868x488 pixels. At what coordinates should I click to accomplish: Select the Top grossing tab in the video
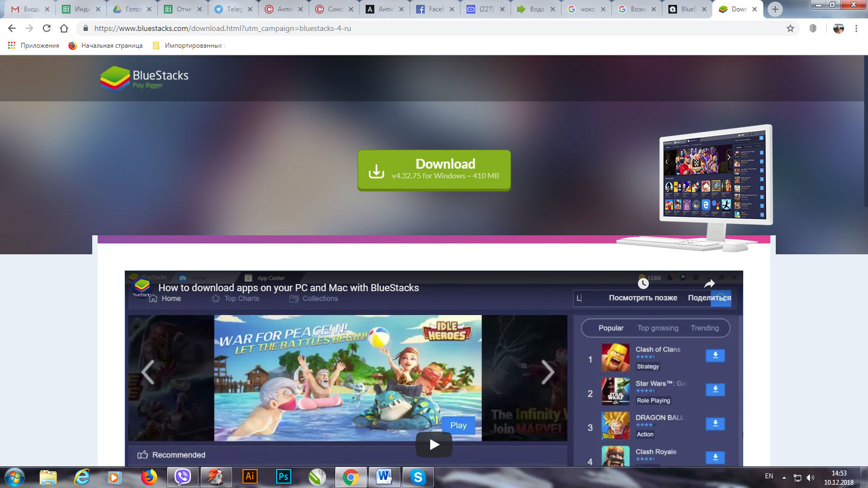coord(658,328)
